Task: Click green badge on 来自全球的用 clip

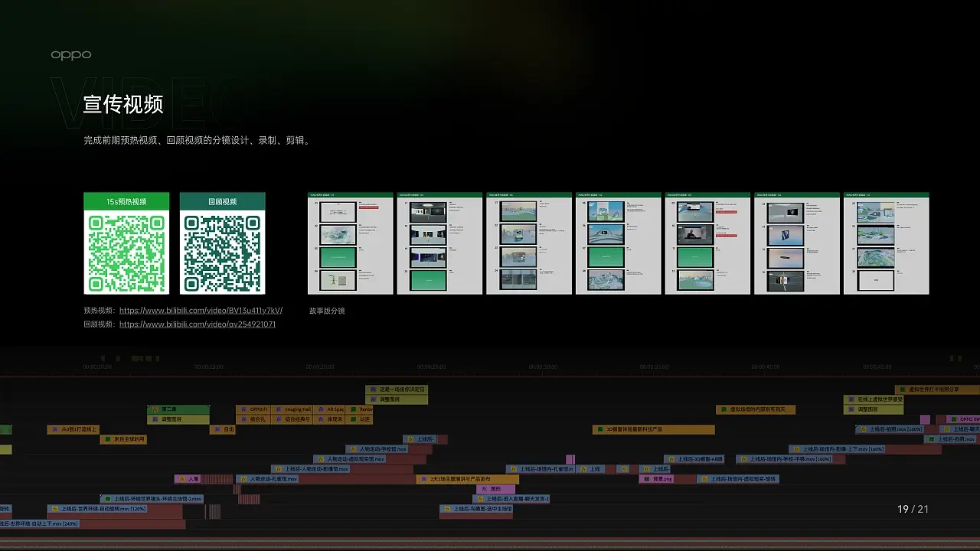Action: point(107,439)
